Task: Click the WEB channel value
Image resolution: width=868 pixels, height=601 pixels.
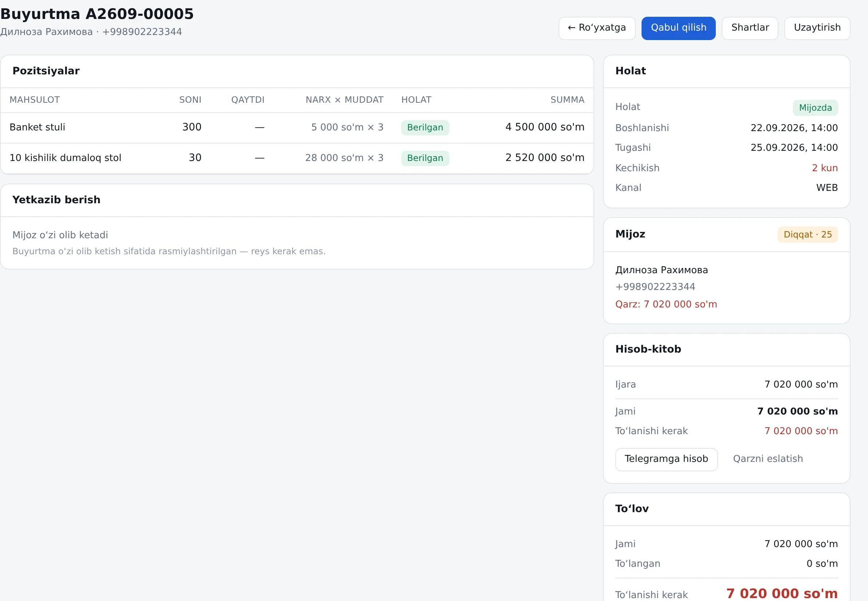Action: click(x=827, y=188)
